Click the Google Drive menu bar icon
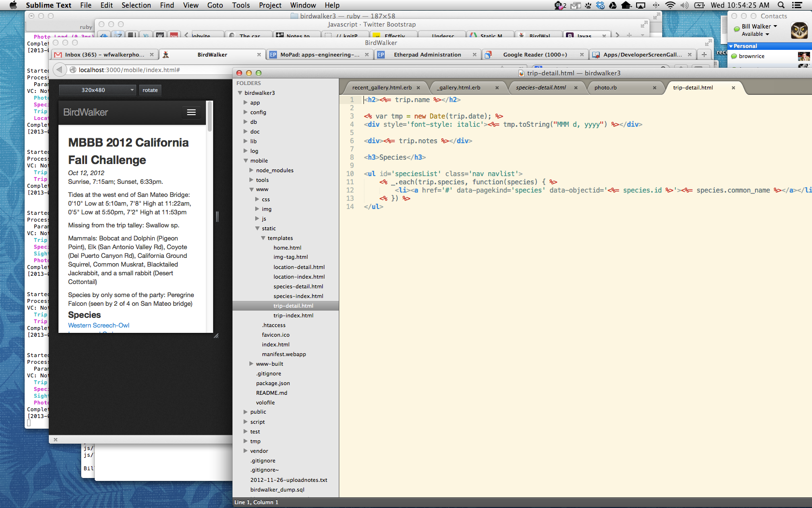 [613, 5]
